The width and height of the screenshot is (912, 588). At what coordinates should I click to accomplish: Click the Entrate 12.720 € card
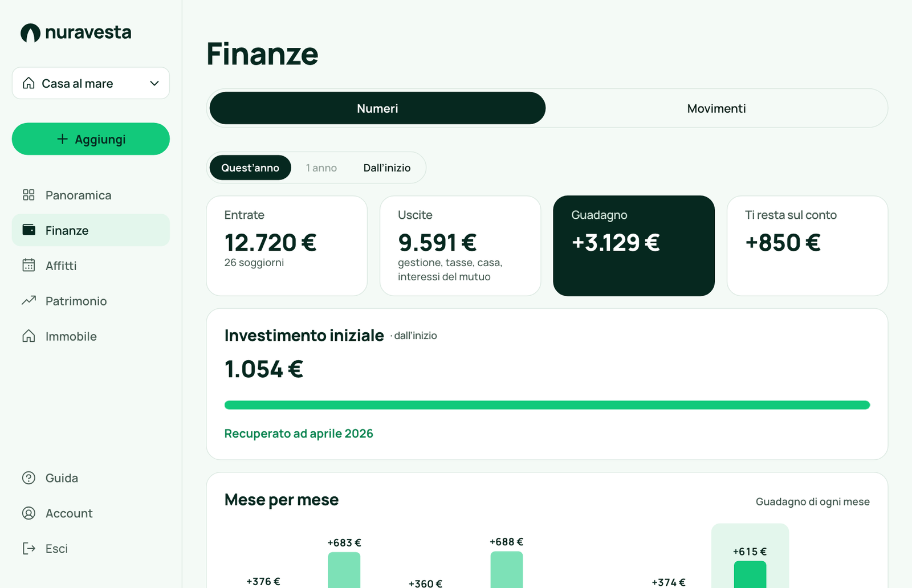[287, 246]
